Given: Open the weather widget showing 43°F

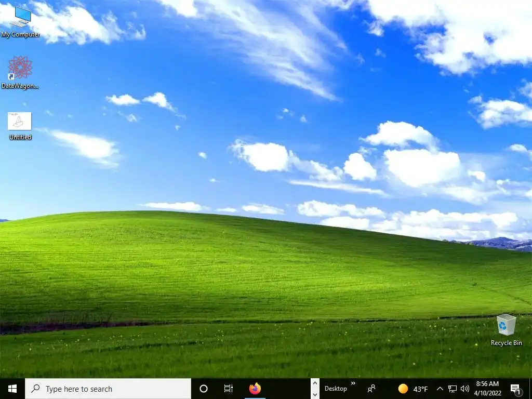Looking at the screenshot, I should tap(413, 389).
